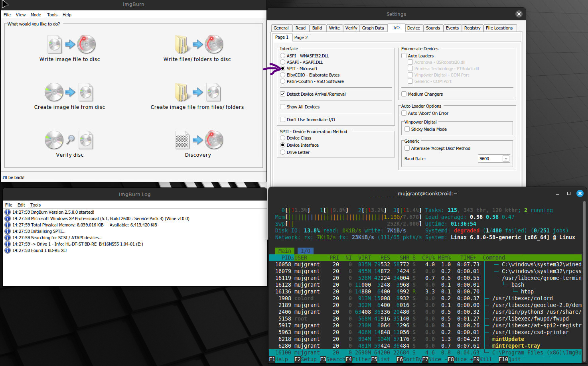The image size is (588, 366).
Task: Switch to the Read settings tab
Action: click(301, 28)
